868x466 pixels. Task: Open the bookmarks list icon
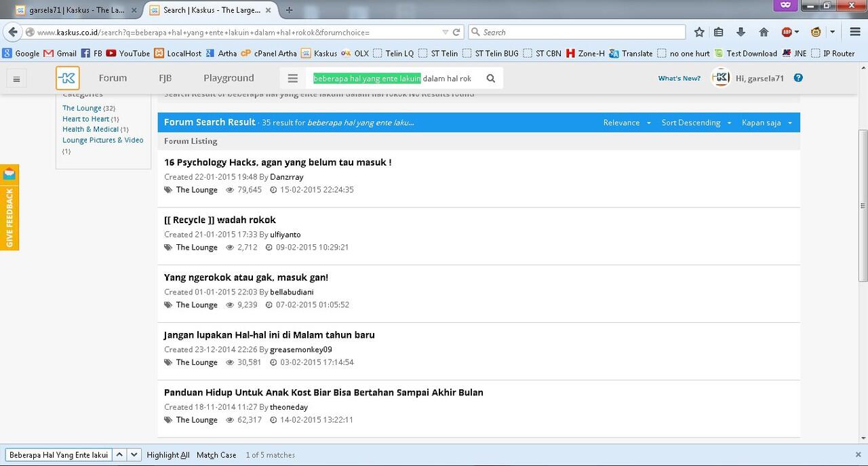719,32
